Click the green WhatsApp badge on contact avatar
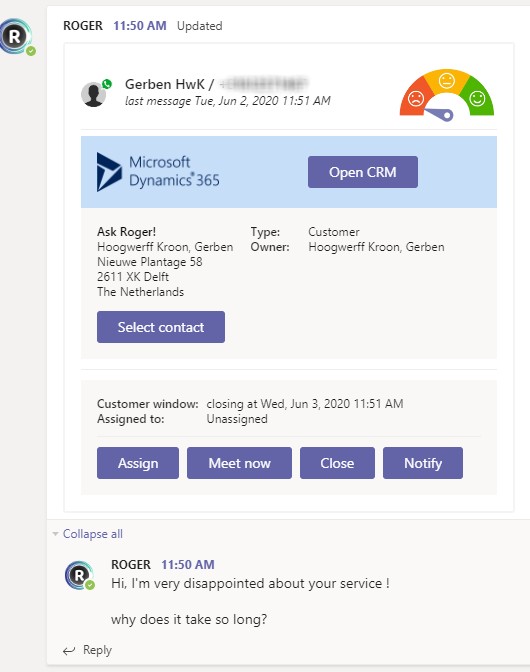 (x=107, y=84)
